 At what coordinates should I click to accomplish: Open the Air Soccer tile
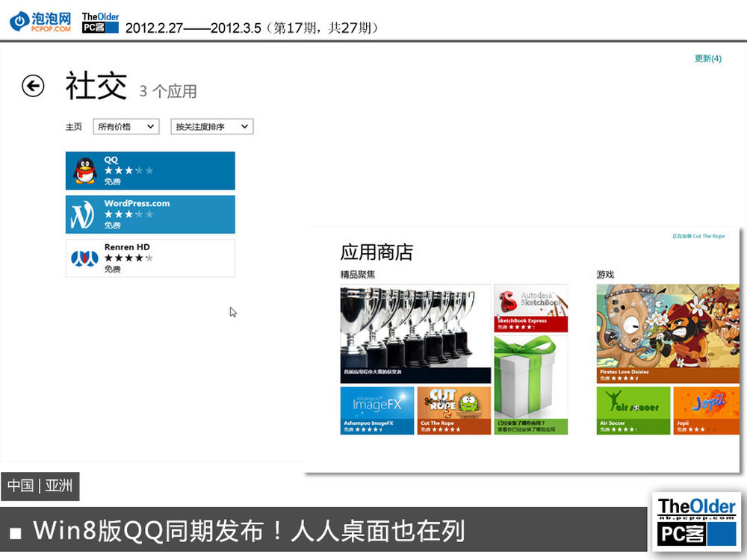coord(633,411)
